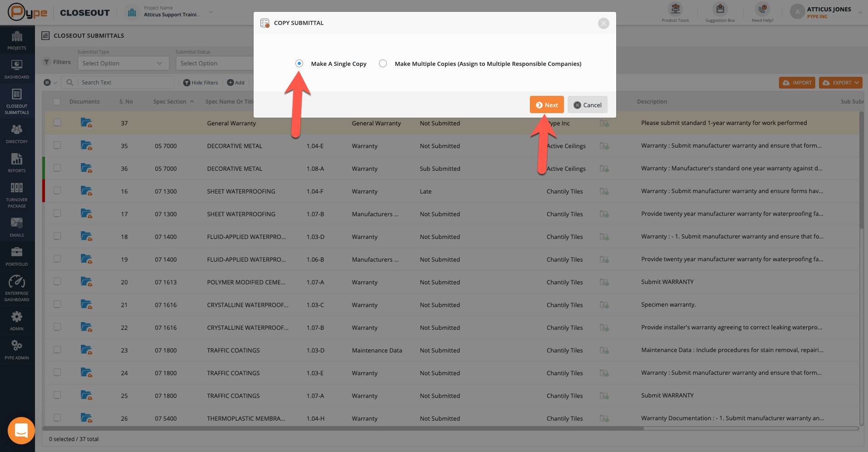Click the Pype logo
The width and height of the screenshot is (868, 452).
(28, 12)
